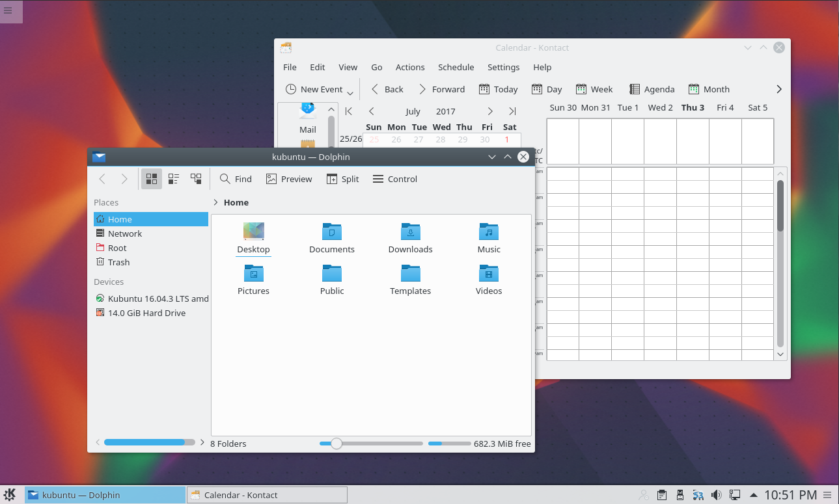This screenshot has height=504, width=839.
Task: Select the Desktop folder icon
Action: coord(253,231)
